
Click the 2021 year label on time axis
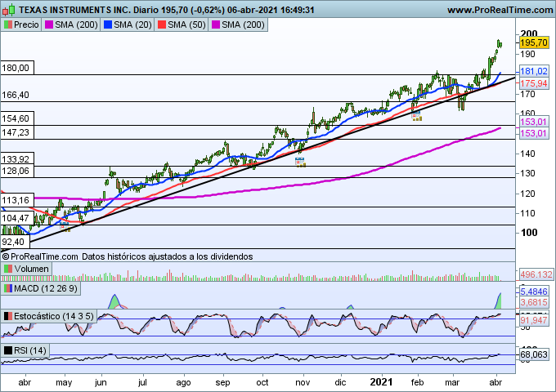(x=381, y=382)
